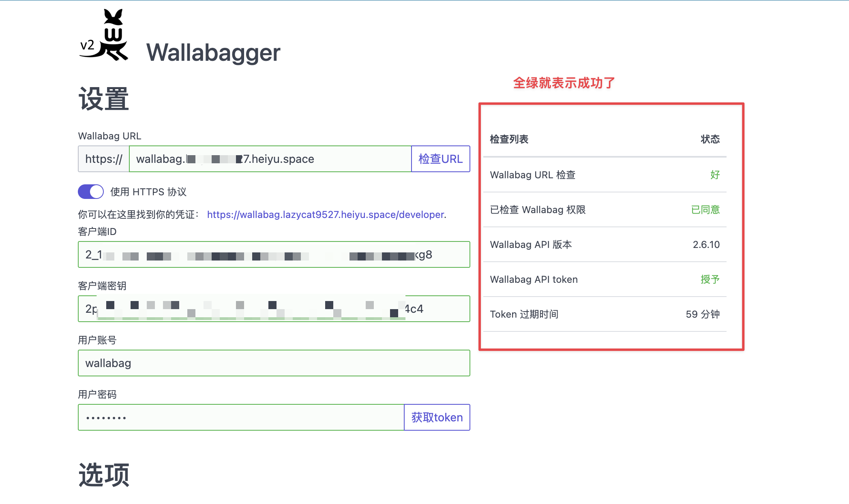Screen dimensions: 849x504
Task: Click the 客户端ID field label
Action: (97, 231)
